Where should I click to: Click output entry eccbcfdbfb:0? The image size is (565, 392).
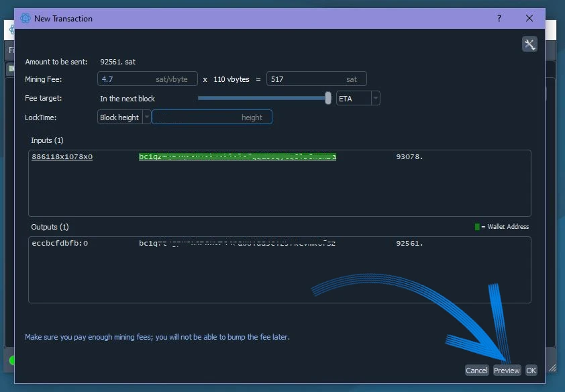point(60,244)
